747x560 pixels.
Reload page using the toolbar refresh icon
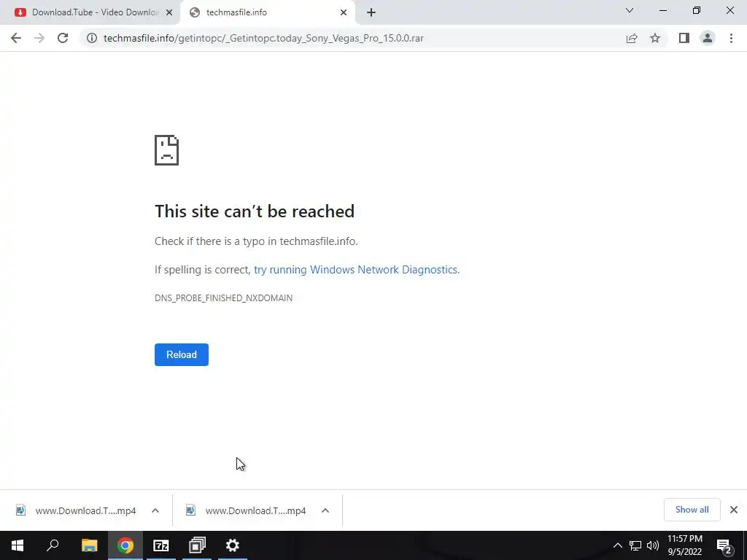[63, 38]
